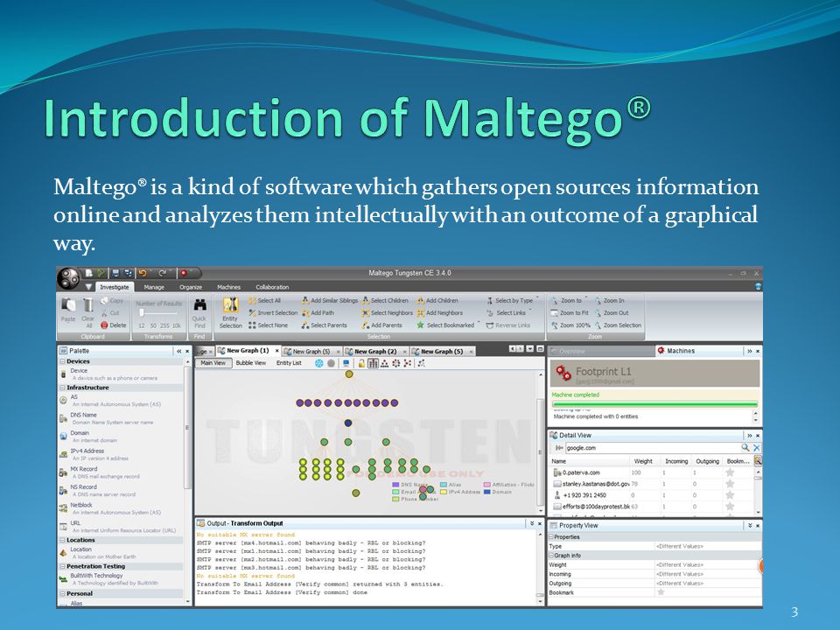Viewport: 840px width, 630px height.
Task: Switch graph to Entity List mode
Action: [x=289, y=363]
